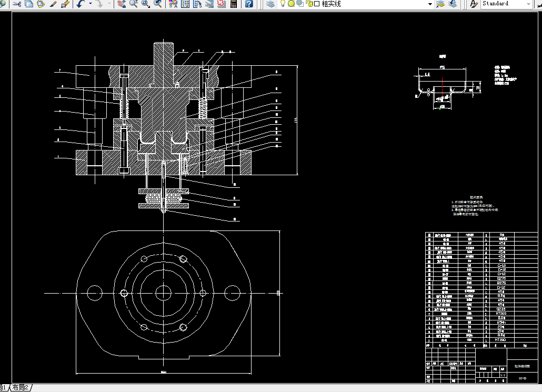The width and height of the screenshot is (542, 392).
Task: Open Layer Properties Manager icon
Action: point(270,4)
